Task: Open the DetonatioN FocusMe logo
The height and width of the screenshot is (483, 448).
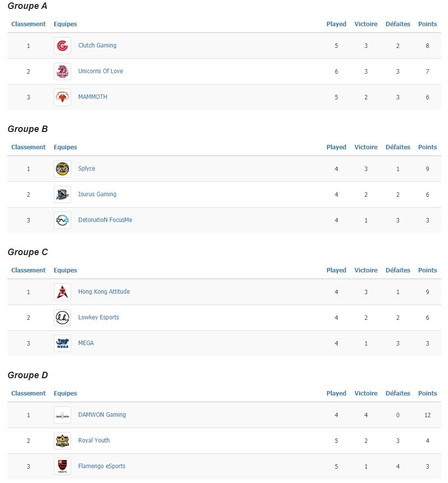Action: [x=62, y=220]
